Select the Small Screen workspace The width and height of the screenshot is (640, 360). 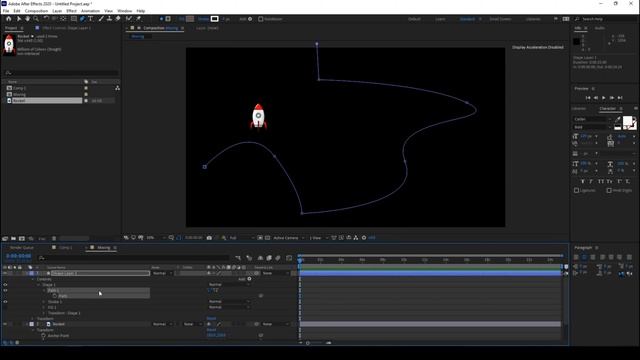pyautogui.click(x=500, y=19)
